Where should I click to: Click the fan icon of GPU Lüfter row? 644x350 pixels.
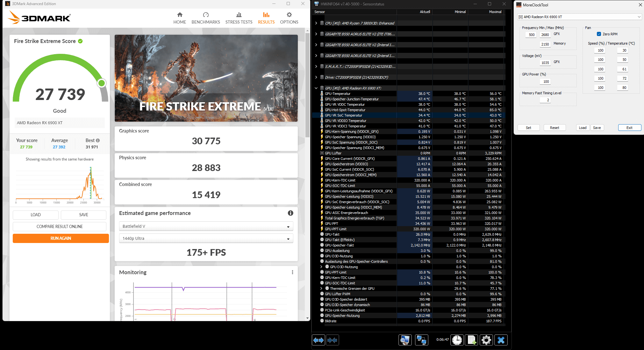click(x=322, y=153)
